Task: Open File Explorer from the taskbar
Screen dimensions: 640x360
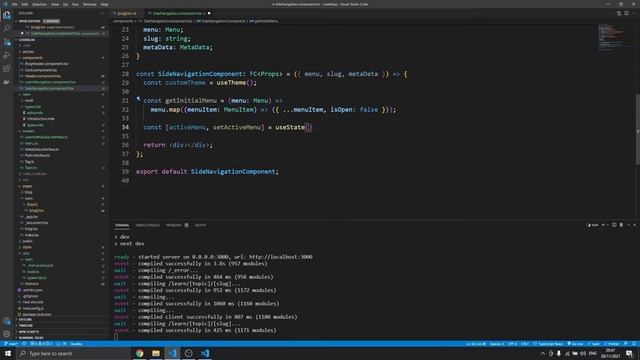Action: pyautogui.click(x=156, y=353)
